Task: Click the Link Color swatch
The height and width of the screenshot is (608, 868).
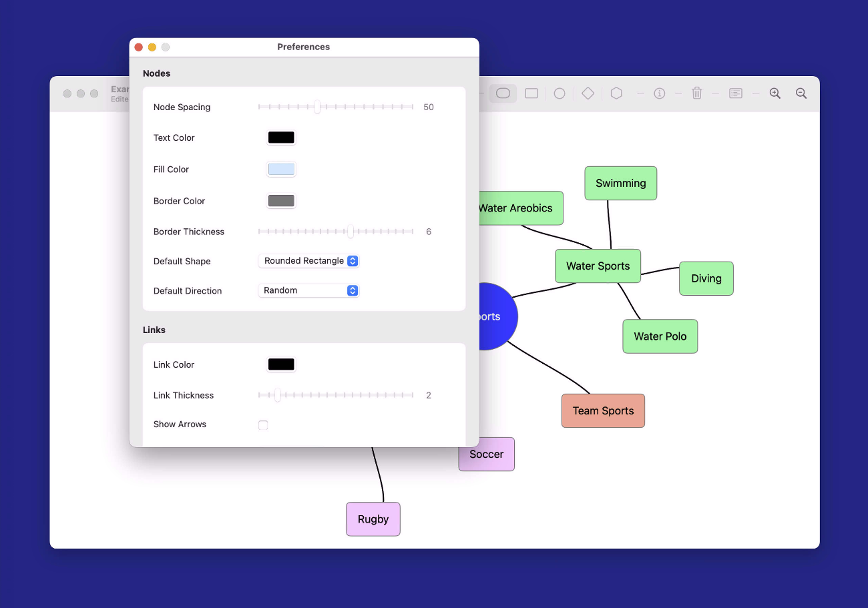Action: coord(281,364)
